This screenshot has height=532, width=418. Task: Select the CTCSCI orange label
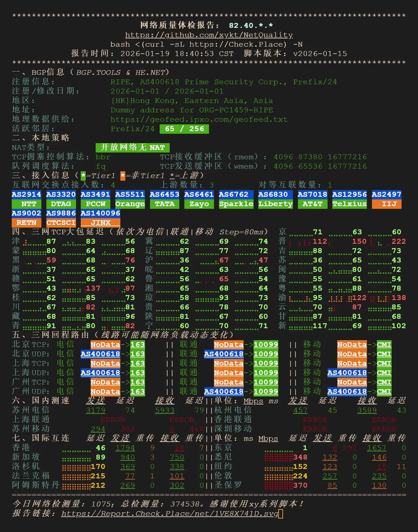pos(61,223)
